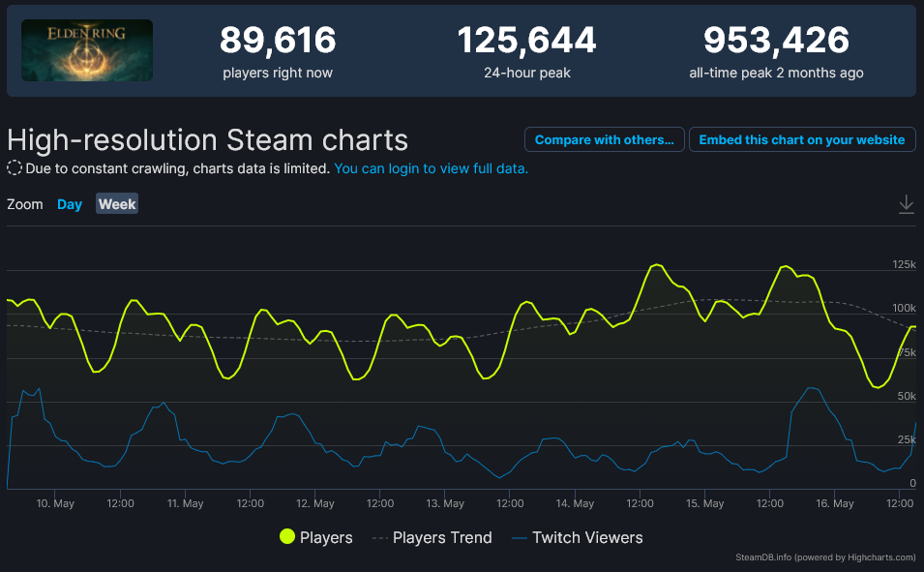This screenshot has width=924, height=572.
Task: Click the 16. May date label on axis
Action: (836, 503)
